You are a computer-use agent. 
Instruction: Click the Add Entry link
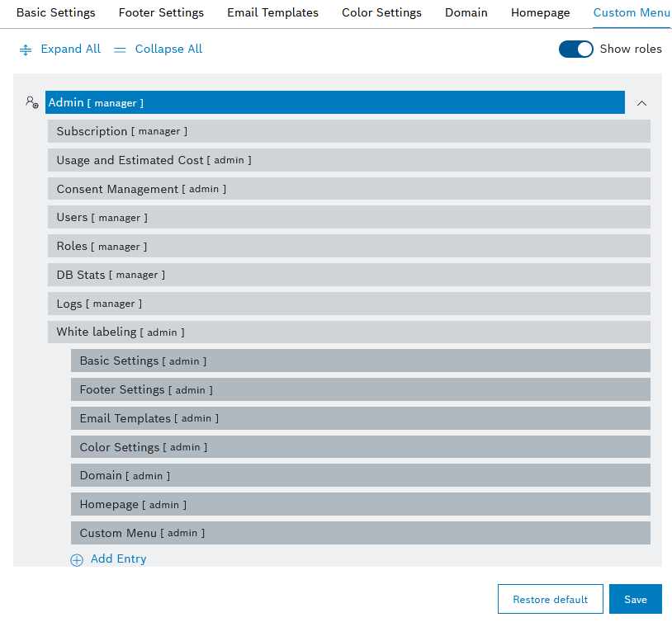[x=118, y=559]
